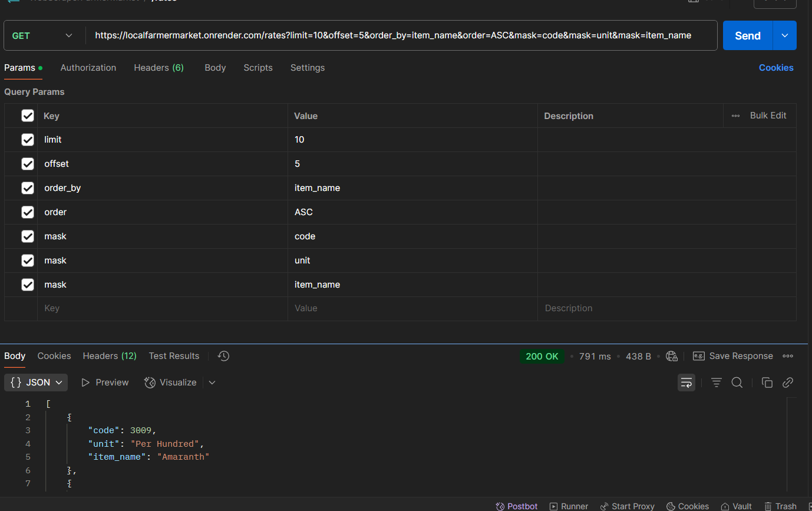Uncheck the mask code parameter checkbox

click(x=28, y=236)
